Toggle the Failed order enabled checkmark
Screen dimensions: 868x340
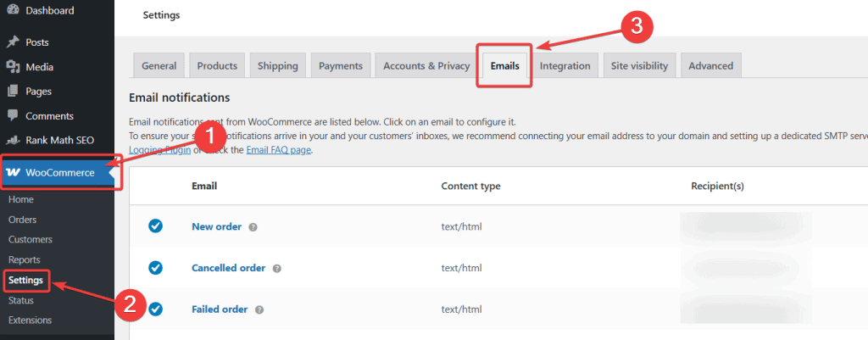point(155,309)
